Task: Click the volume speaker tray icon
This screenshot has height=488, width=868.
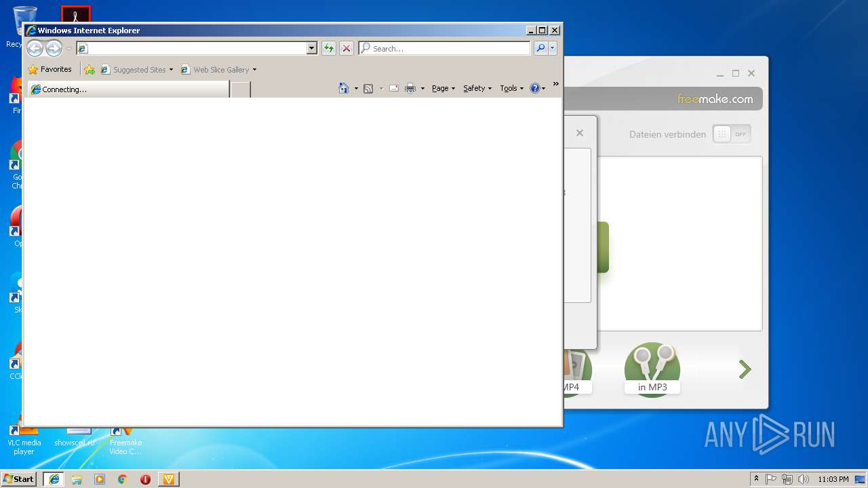Action: (x=804, y=479)
